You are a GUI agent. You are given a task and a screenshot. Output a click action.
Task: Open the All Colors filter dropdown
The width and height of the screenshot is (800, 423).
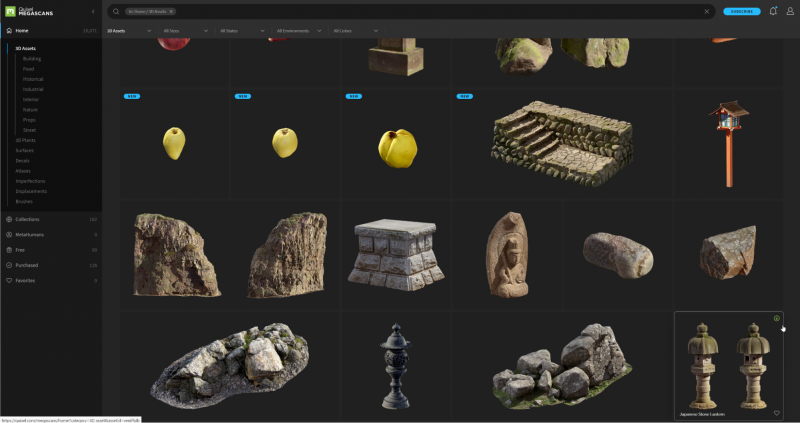coord(356,31)
